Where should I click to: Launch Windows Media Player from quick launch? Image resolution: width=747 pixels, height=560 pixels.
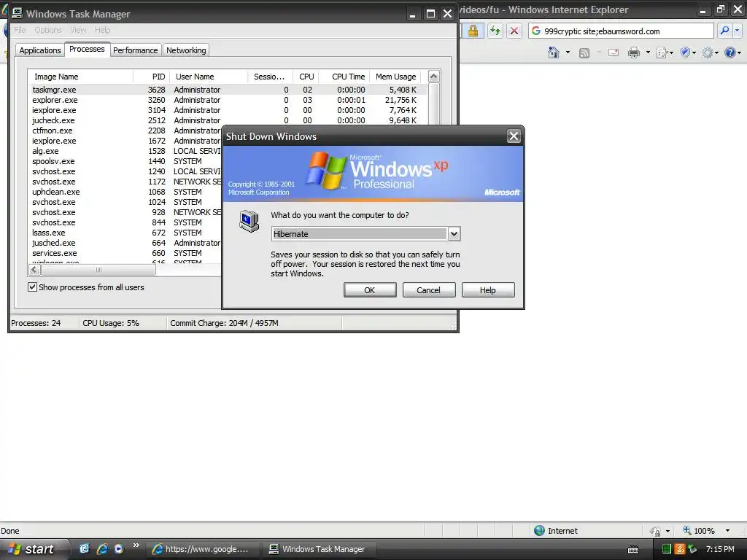(119, 548)
